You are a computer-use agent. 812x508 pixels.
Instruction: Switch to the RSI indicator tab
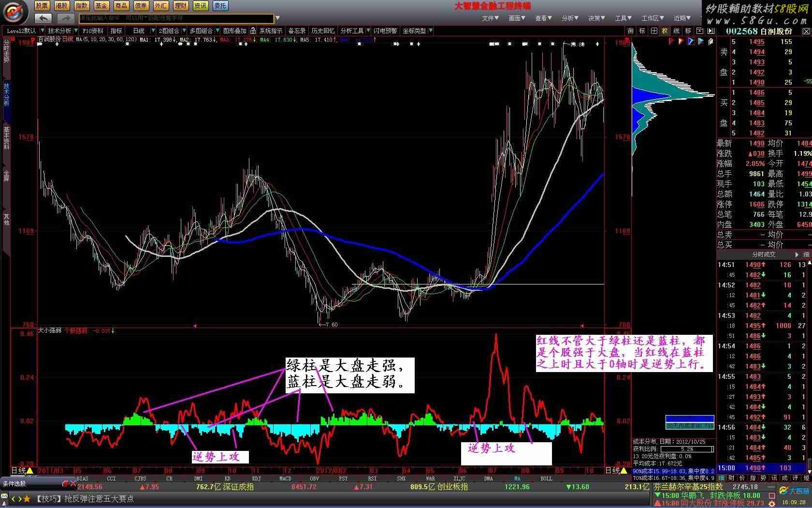(372, 478)
